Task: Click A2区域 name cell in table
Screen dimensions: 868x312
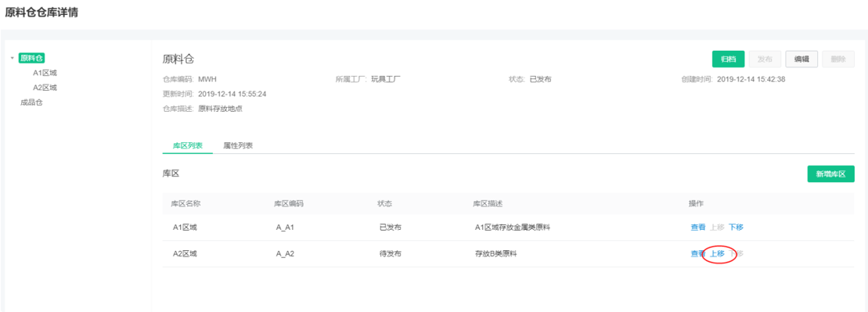Action: 185,253
